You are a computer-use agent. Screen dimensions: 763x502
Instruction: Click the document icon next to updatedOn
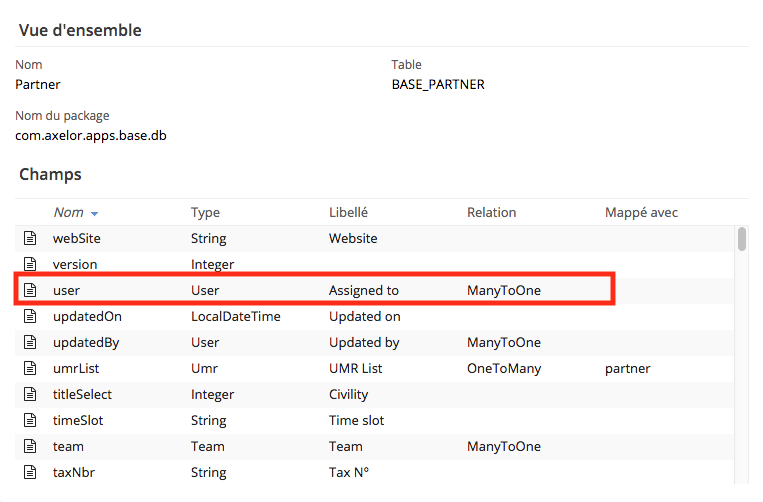click(30, 316)
